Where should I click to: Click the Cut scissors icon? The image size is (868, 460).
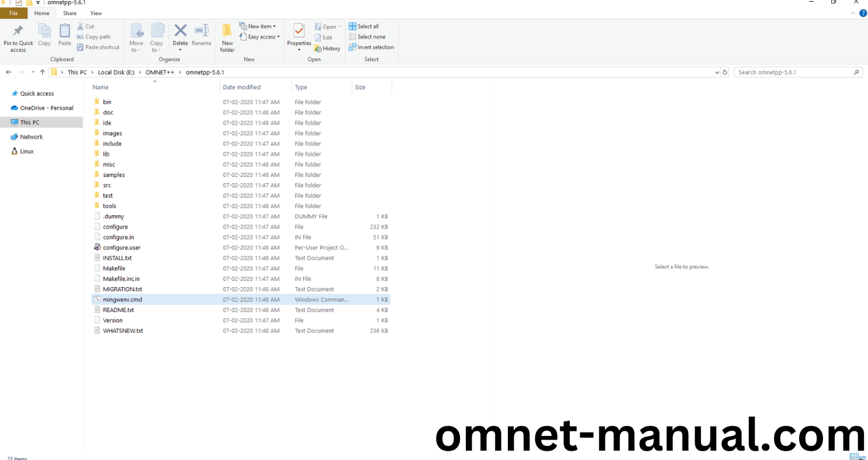click(x=81, y=26)
